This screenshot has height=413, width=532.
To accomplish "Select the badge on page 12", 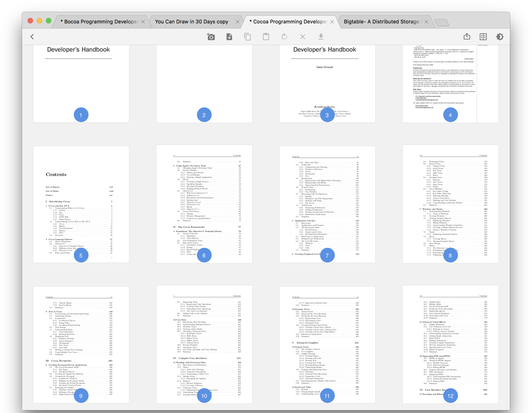I will click(450, 395).
